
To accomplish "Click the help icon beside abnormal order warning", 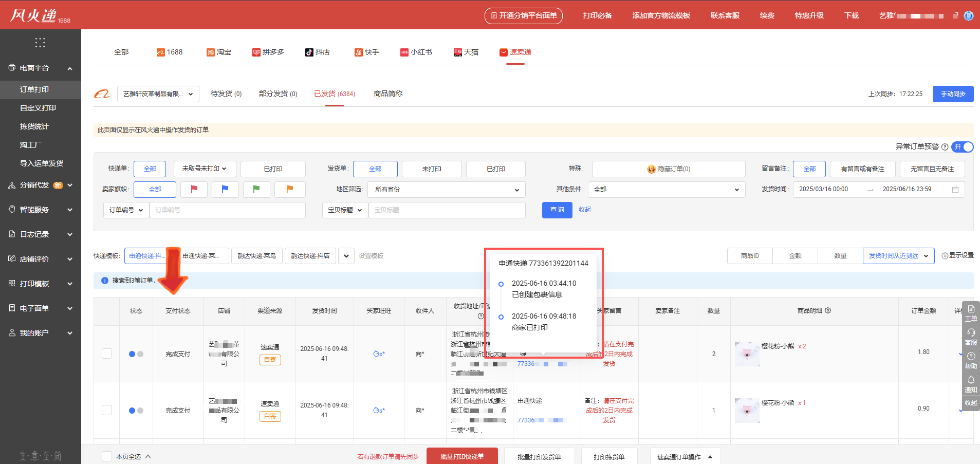I will click(945, 147).
